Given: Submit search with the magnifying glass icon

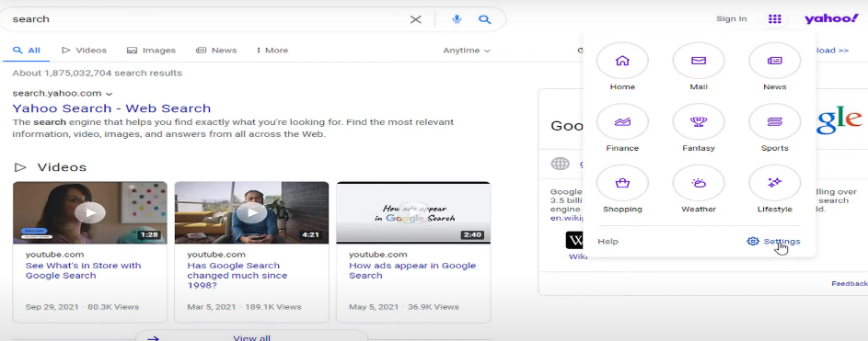Looking at the screenshot, I should pyautogui.click(x=485, y=19).
